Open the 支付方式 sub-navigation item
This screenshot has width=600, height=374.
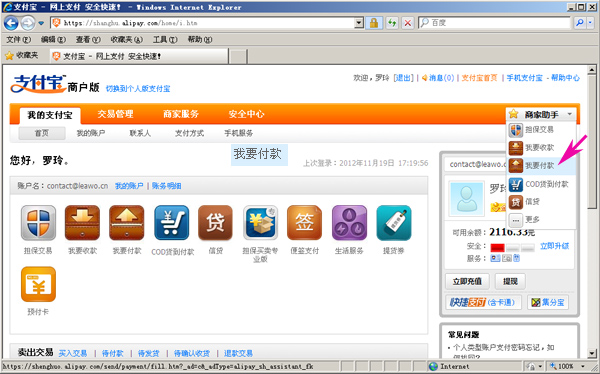point(189,133)
